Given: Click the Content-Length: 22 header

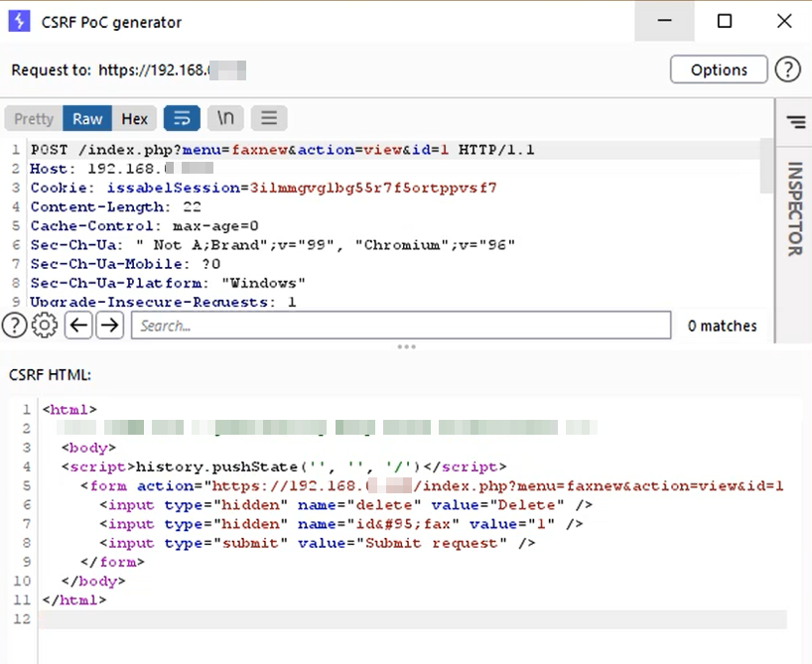Looking at the screenshot, I should click(x=115, y=206).
